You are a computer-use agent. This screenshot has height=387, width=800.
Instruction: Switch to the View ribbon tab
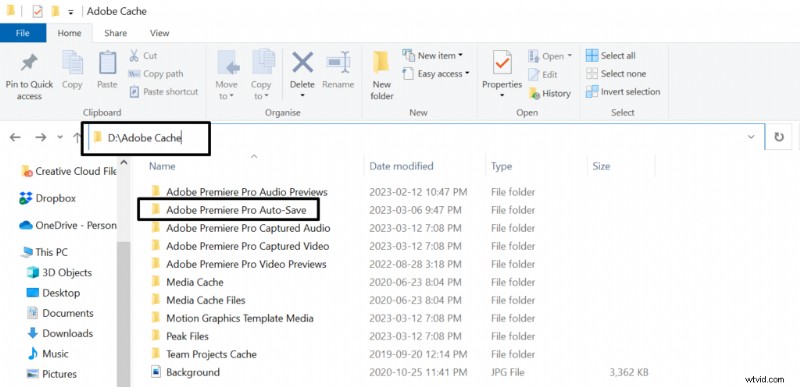pos(160,33)
